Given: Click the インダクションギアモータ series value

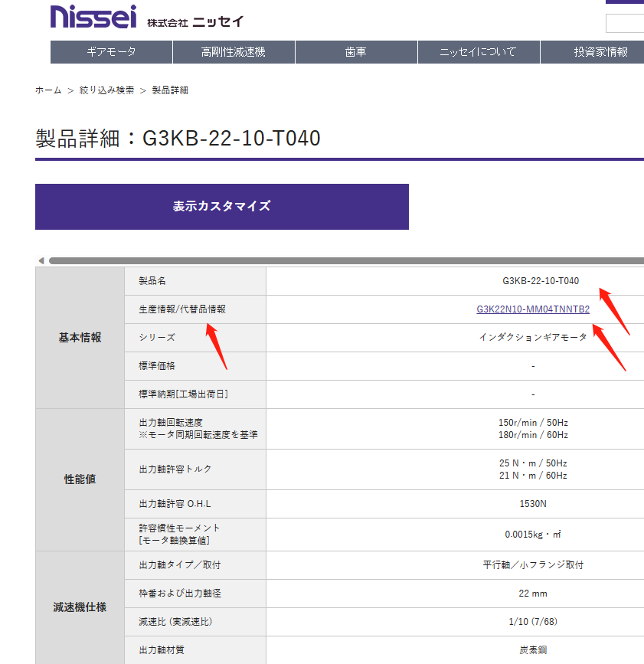Looking at the screenshot, I should 531,337.
